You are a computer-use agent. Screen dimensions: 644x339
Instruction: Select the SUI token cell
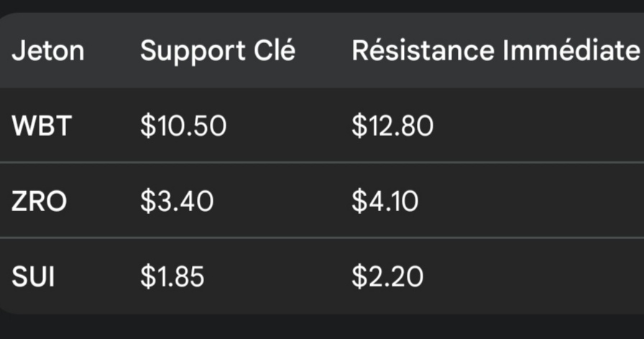pos(33,276)
